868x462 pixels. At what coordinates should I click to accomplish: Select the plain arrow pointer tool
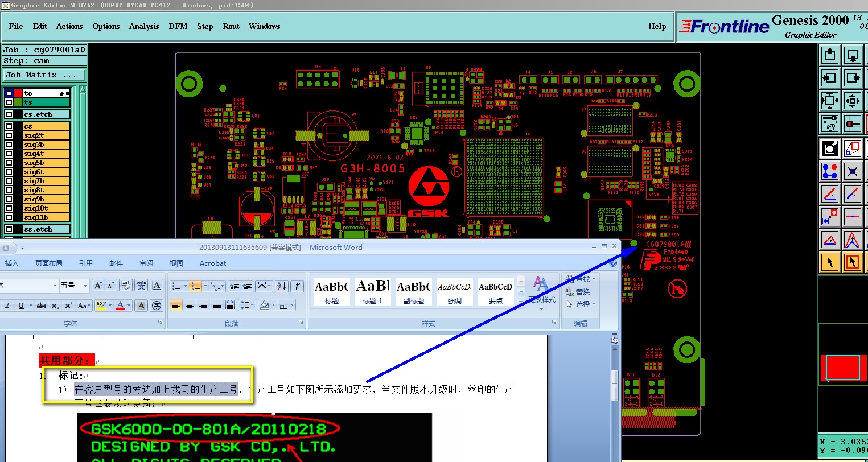830,262
